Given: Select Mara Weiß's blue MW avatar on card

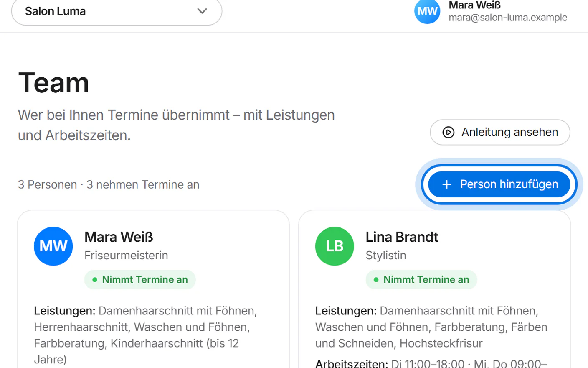Looking at the screenshot, I should coord(53,246).
